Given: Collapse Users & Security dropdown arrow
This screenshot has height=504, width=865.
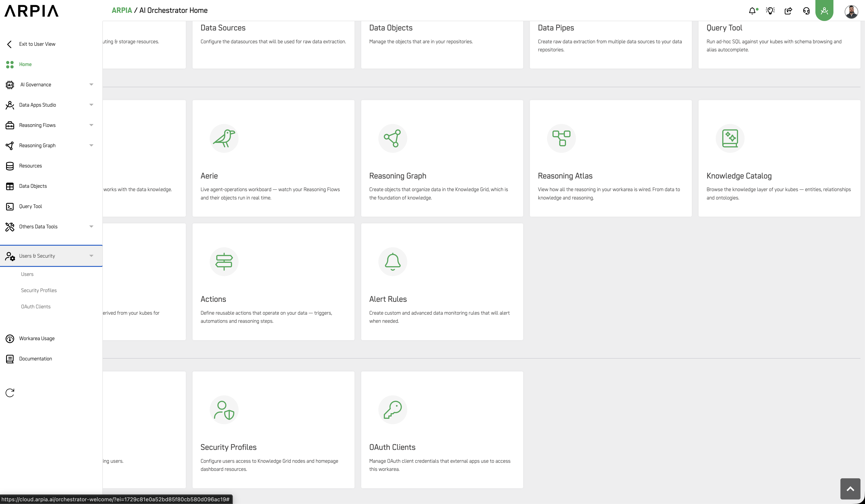Looking at the screenshot, I should (91, 256).
